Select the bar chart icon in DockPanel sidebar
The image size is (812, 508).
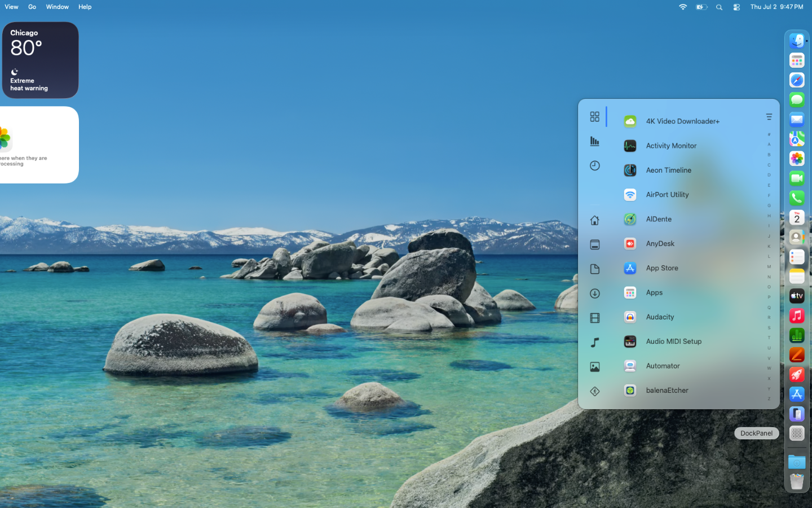pyautogui.click(x=594, y=141)
